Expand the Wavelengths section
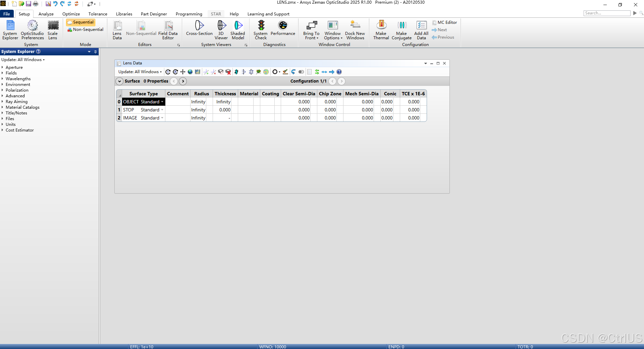 pyautogui.click(x=2, y=79)
